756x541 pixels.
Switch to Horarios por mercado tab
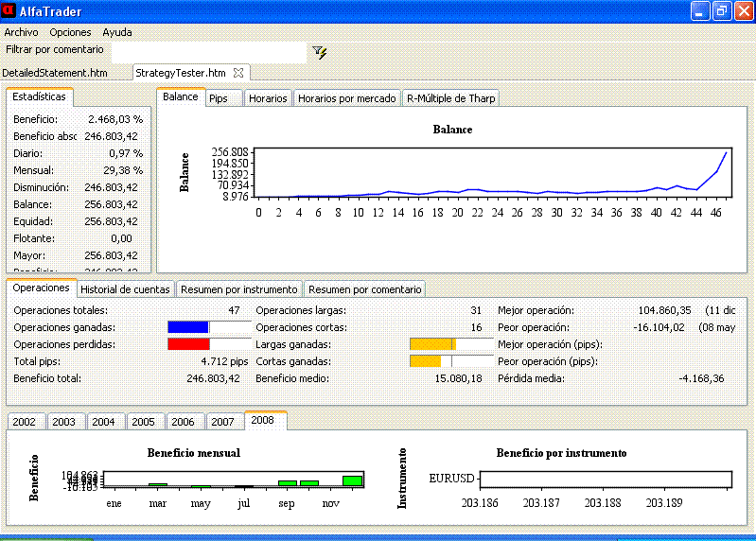pyautogui.click(x=347, y=98)
